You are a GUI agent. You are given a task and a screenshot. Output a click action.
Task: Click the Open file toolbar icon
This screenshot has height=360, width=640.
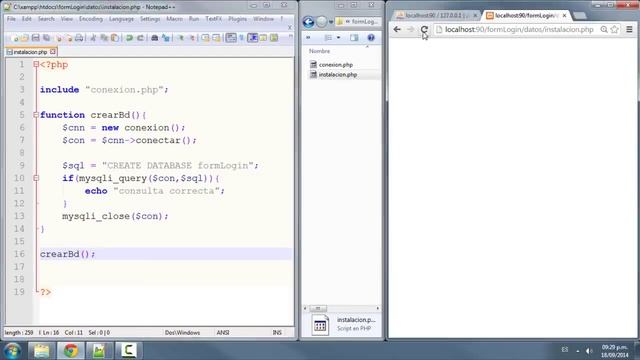[x=24, y=38]
